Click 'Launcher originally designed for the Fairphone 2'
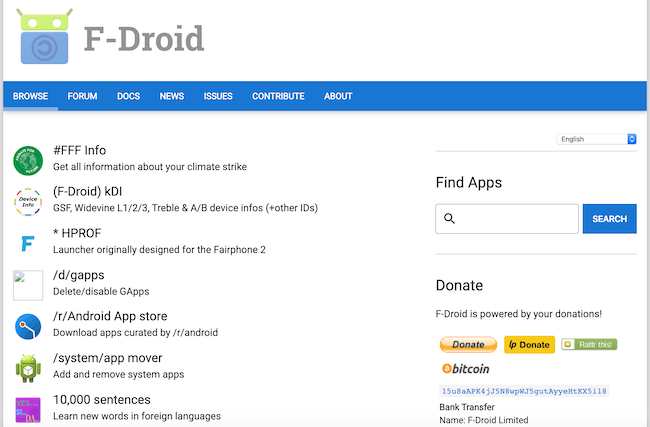The image size is (650, 427). [x=159, y=250]
